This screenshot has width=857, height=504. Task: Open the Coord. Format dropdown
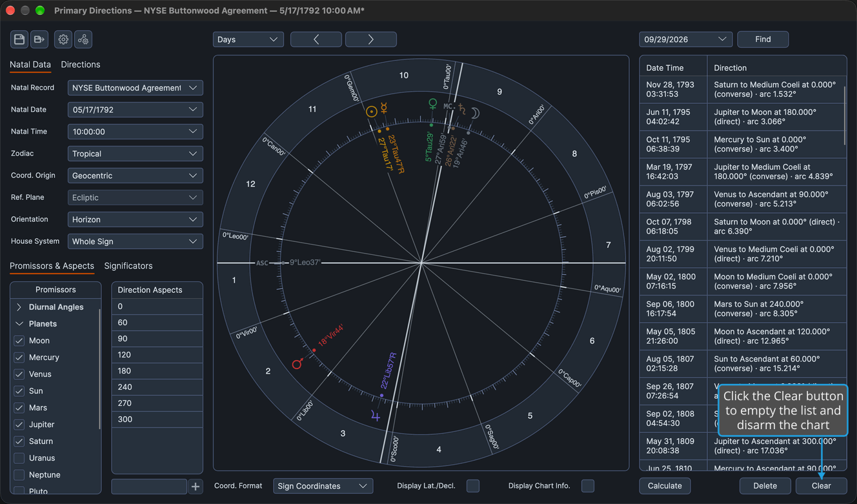click(x=323, y=486)
